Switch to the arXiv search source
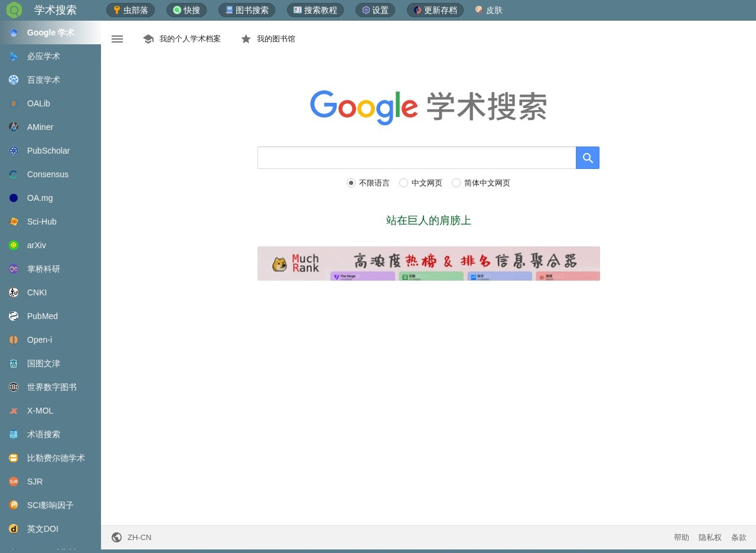Viewport: 756px width, 553px height. pyautogui.click(x=36, y=245)
